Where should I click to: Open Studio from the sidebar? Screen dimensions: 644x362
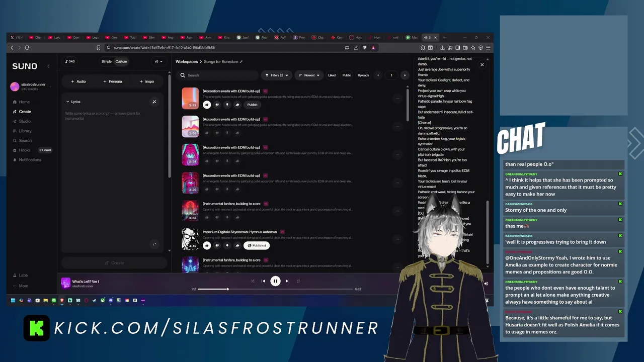point(22,121)
